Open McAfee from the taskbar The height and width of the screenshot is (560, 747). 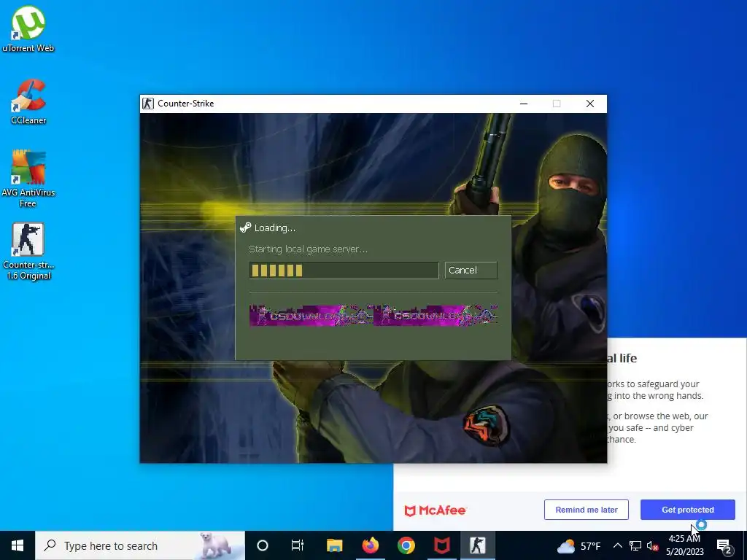[x=441, y=545]
